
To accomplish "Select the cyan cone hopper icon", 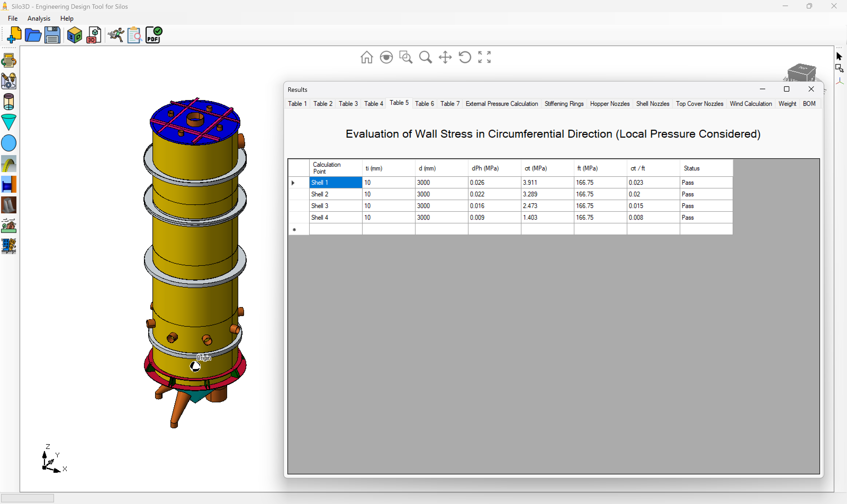I will pyautogui.click(x=9, y=122).
